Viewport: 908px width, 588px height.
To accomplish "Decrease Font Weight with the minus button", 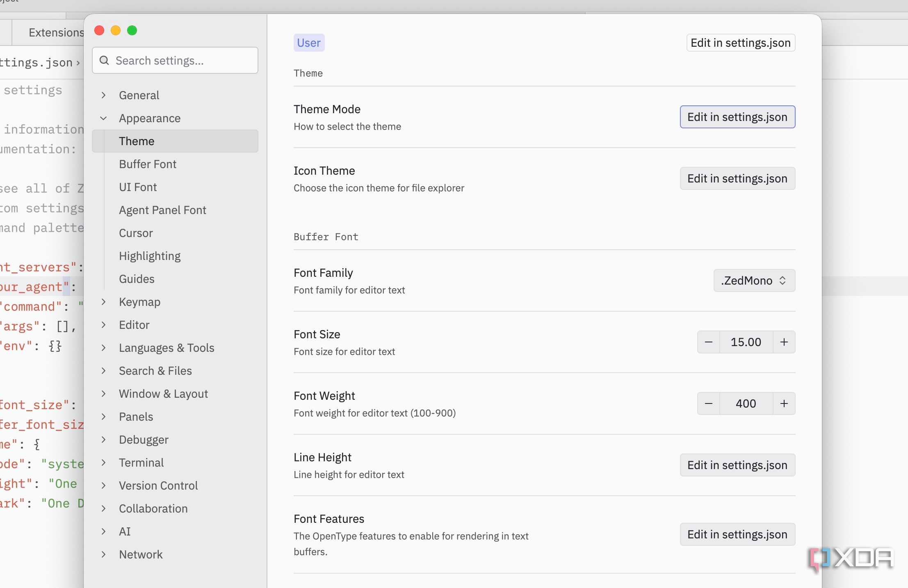I will coord(708,403).
